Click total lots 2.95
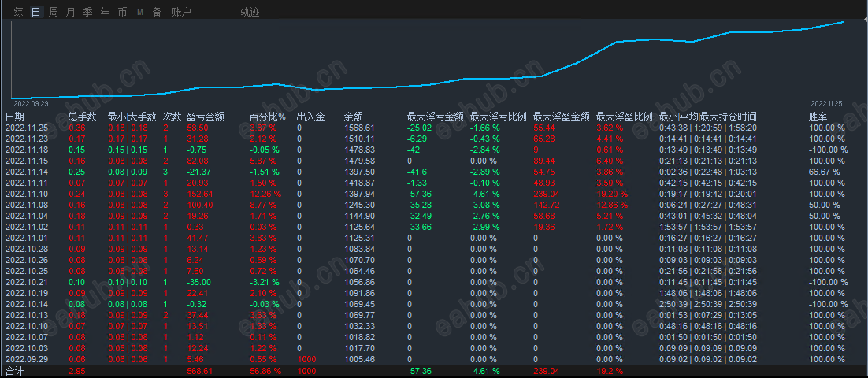868x378 pixels. (x=77, y=371)
